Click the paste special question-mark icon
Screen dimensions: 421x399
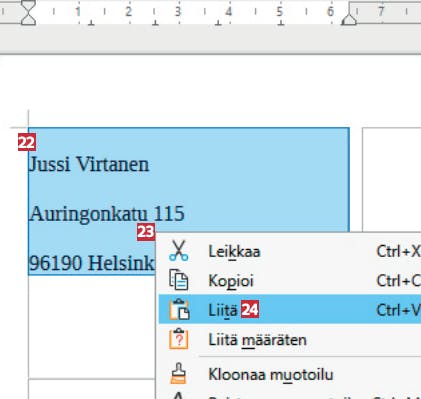click(179, 339)
